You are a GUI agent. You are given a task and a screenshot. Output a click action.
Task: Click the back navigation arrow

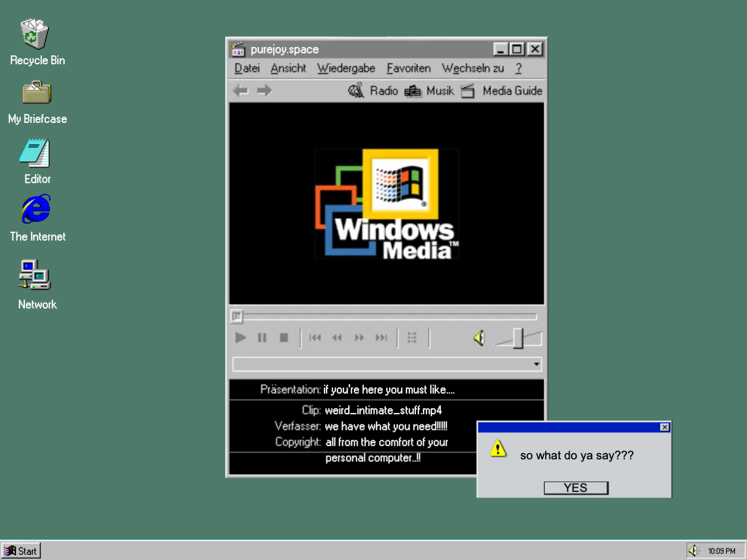[241, 91]
